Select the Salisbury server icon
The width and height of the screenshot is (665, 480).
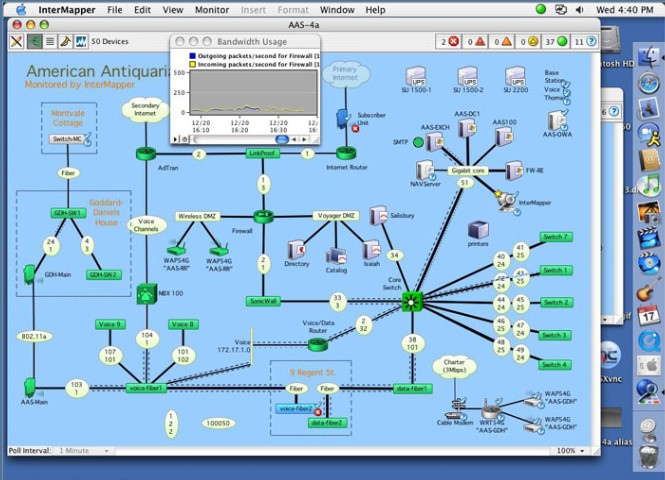pyautogui.click(x=378, y=215)
